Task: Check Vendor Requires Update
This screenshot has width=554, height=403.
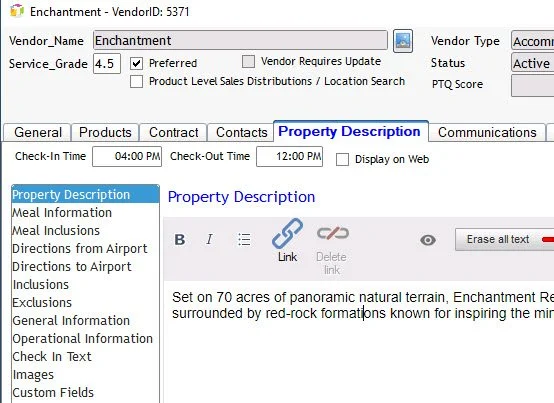Action: point(248,61)
